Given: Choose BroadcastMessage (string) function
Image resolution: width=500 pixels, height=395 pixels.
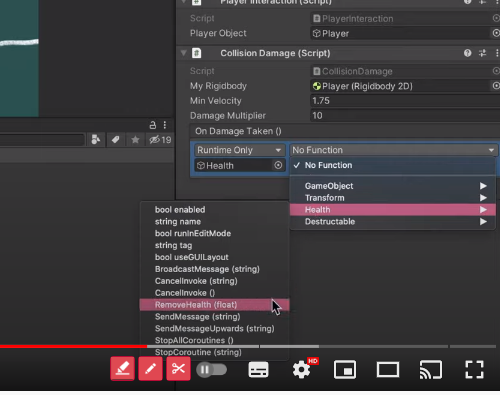Looking at the screenshot, I should [214, 269].
